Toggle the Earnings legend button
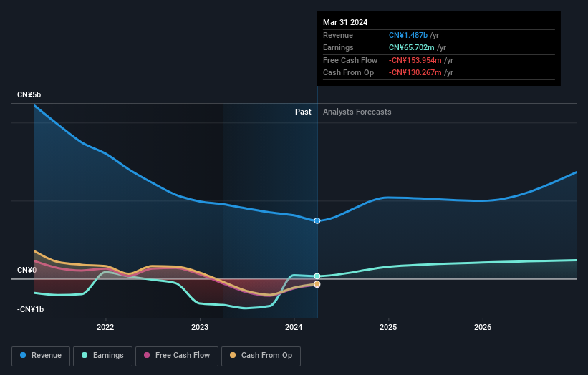The width and height of the screenshot is (588, 375). (102, 356)
